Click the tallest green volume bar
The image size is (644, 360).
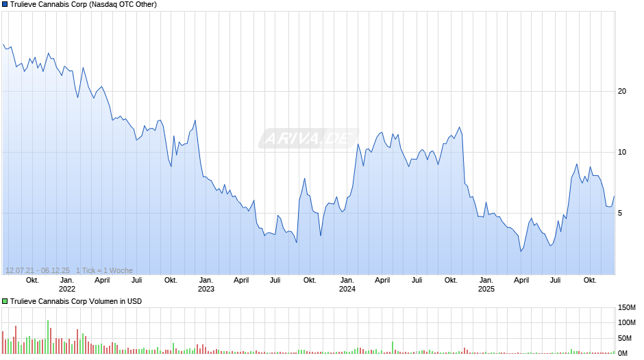click(x=48, y=337)
